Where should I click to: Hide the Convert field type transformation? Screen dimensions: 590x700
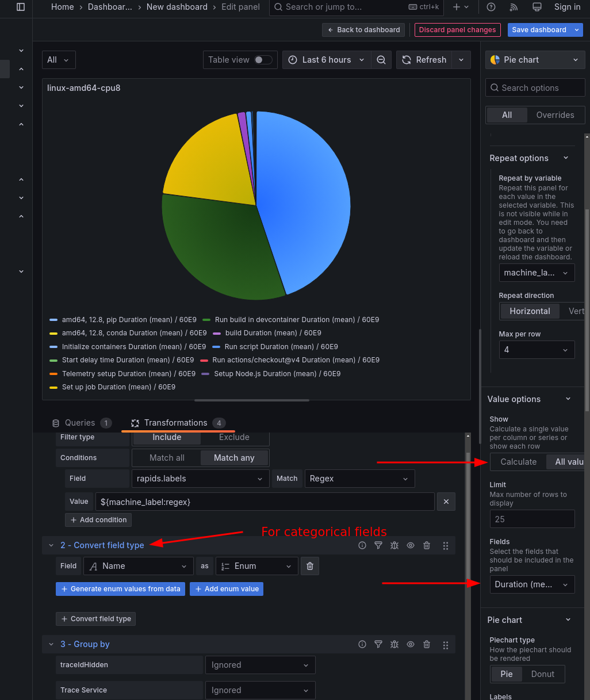[x=411, y=545]
